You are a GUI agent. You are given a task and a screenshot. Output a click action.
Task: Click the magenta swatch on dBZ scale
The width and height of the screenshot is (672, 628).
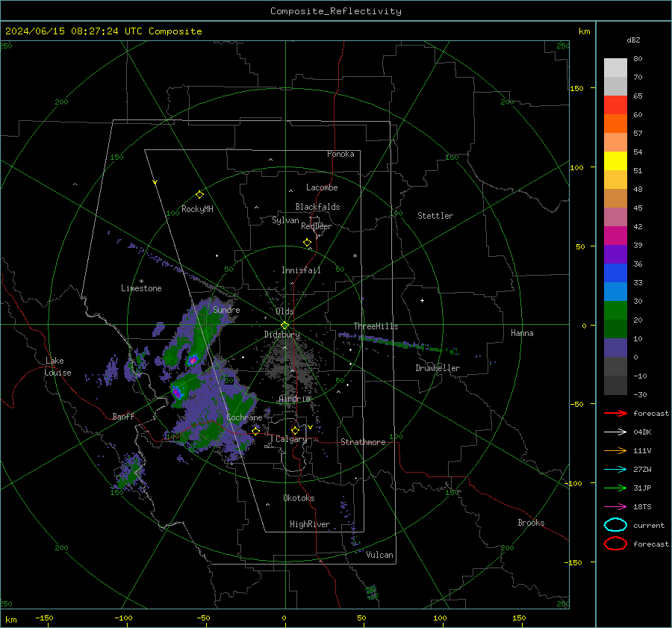pyautogui.click(x=615, y=235)
